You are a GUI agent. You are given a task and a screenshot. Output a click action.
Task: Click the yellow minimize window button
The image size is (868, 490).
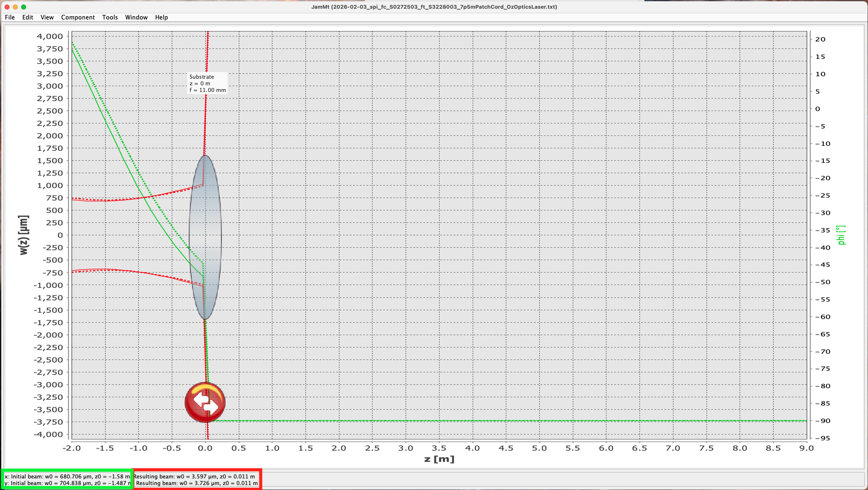pos(15,7)
